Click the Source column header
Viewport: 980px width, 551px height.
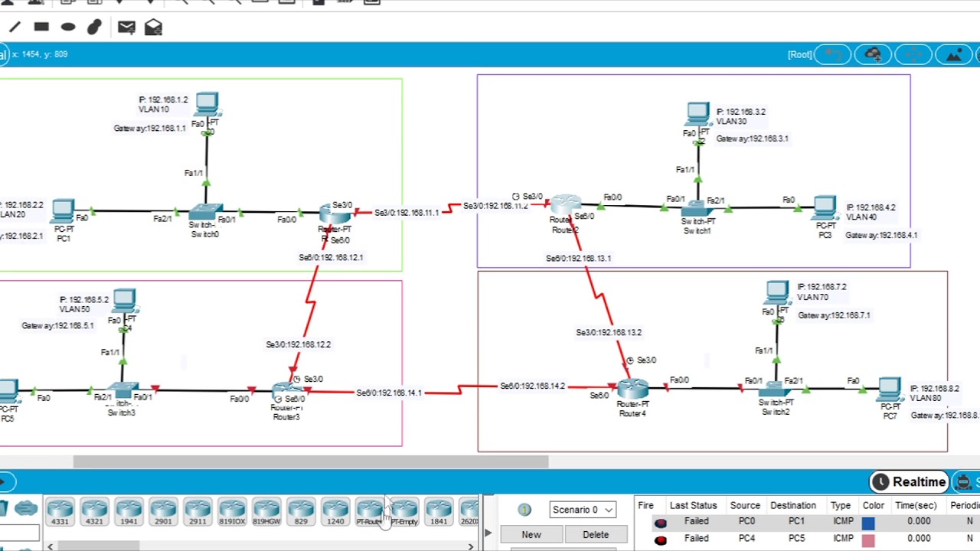pyautogui.click(x=744, y=506)
